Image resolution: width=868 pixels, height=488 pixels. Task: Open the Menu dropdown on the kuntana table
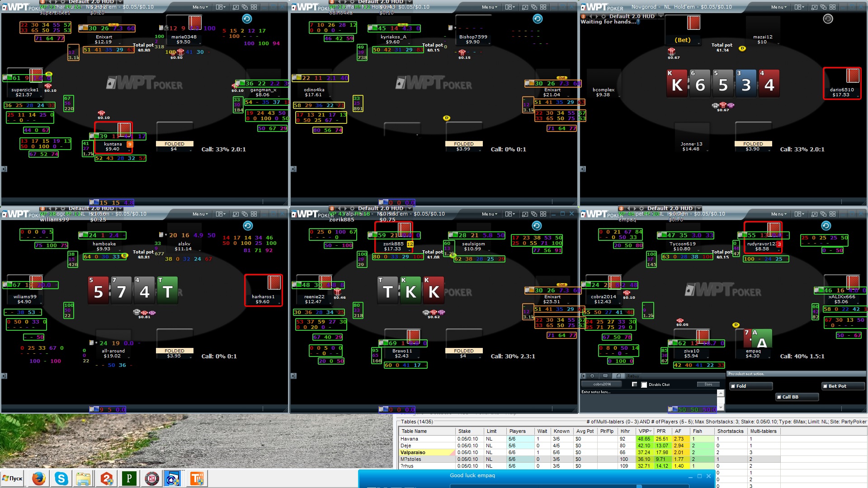(x=200, y=7)
